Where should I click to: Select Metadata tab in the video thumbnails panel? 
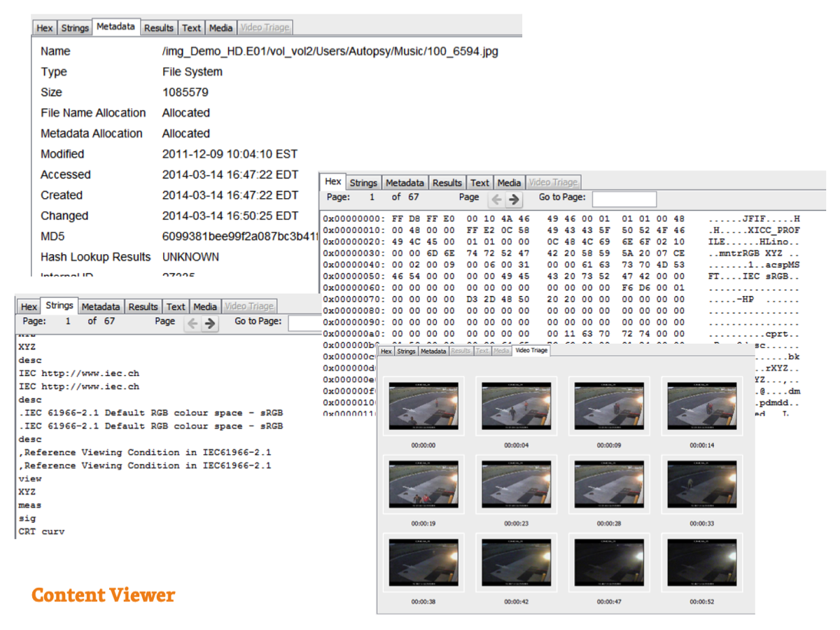pyautogui.click(x=434, y=351)
